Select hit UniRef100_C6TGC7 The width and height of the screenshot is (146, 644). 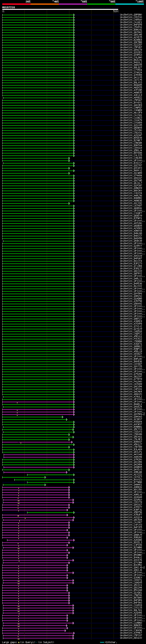pyautogui.click(x=131, y=477)
